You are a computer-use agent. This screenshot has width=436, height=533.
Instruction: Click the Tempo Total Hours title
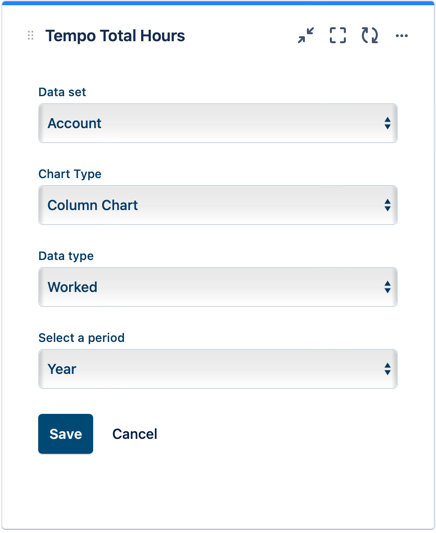point(115,36)
